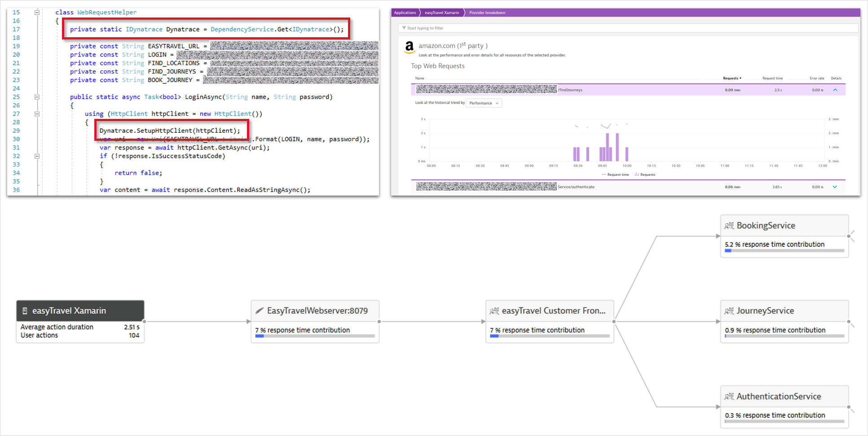Screen dimensions: 868x436
Task: Click the mobile app icon on easyTravel Xamarin
Action: tap(25, 311)
